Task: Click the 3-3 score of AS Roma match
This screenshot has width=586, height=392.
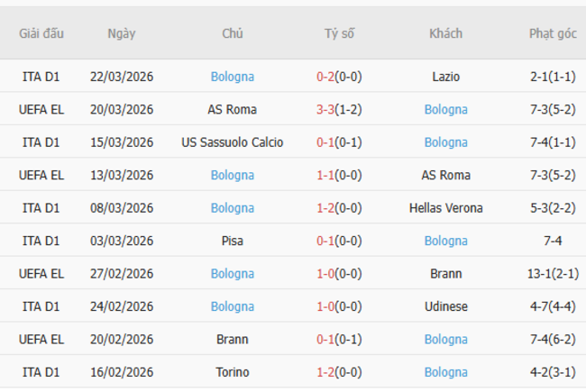Action: 325,110
